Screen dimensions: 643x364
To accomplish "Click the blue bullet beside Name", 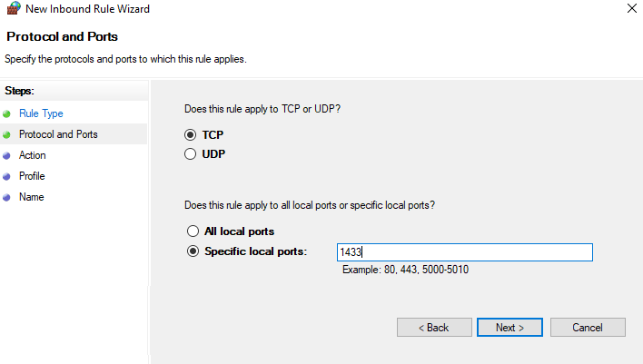I will tap(6, 197).
